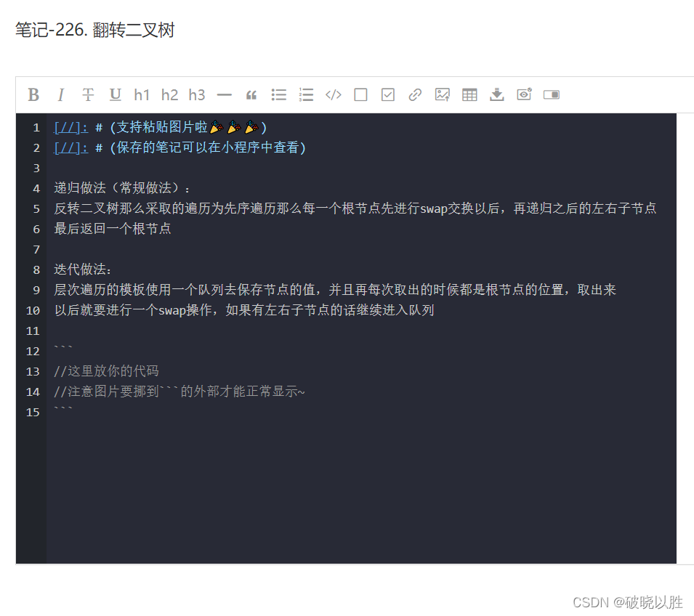Image resolution: width=694 pixels, height=616 pixels.
Task: Apply heading level h2
Action: point(169,94)
